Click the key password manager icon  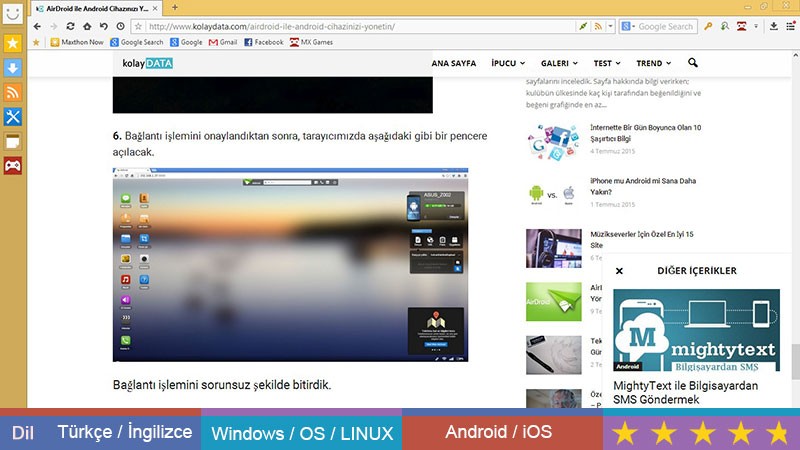pos(708,27)
